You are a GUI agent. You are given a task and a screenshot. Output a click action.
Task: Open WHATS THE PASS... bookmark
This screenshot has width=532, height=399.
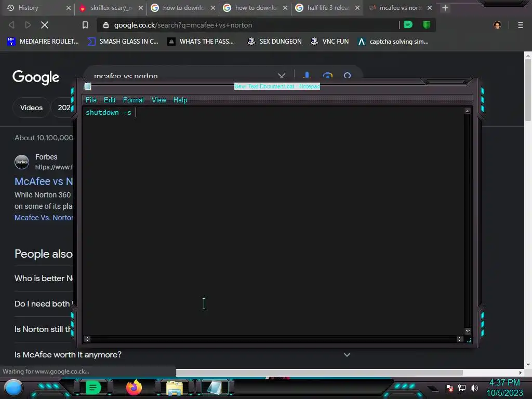tap(201, 42)
